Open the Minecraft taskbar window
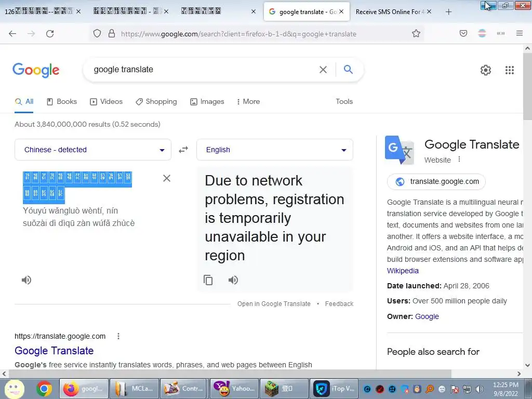Viewport: 532px width, 399px height. click(284, 389)
